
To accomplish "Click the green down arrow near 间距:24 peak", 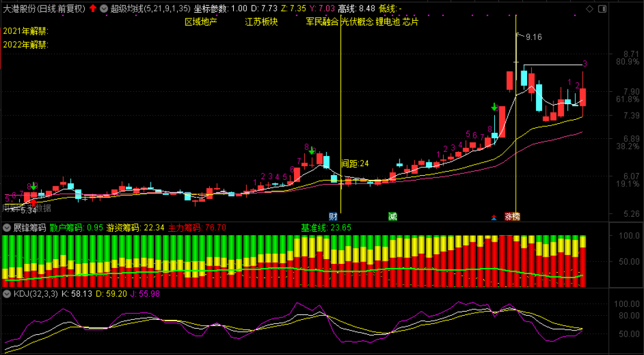I will (312, 150).
